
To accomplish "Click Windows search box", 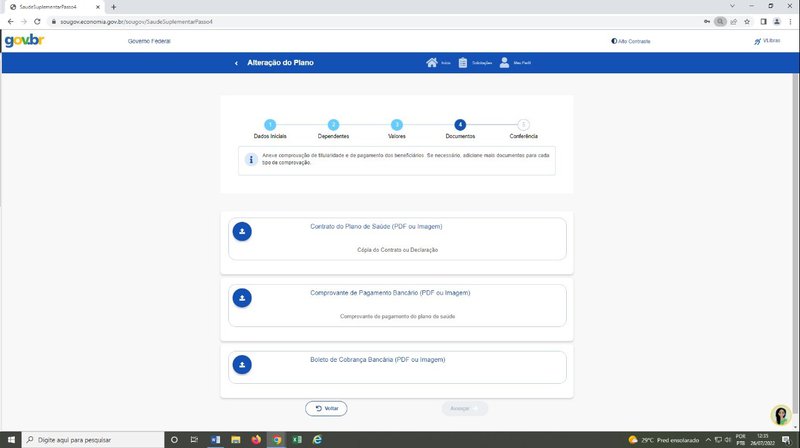I will click(x=93, y=439).
